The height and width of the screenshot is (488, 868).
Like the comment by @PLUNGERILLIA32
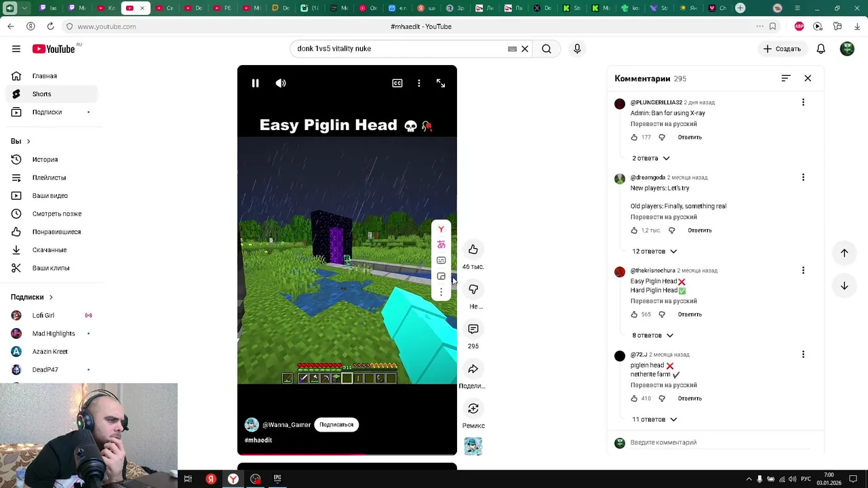point(635,138)
